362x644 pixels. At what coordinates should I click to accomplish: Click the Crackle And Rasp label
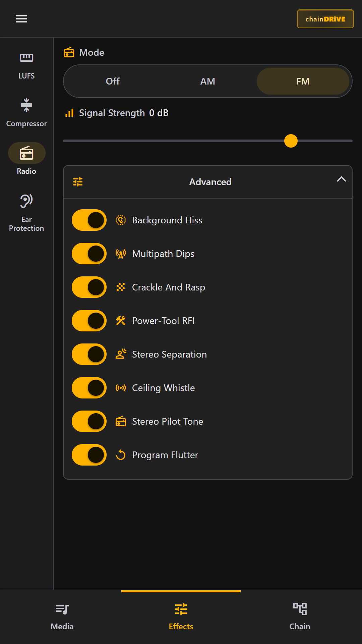pyautogui.click(x=169, y=287)
